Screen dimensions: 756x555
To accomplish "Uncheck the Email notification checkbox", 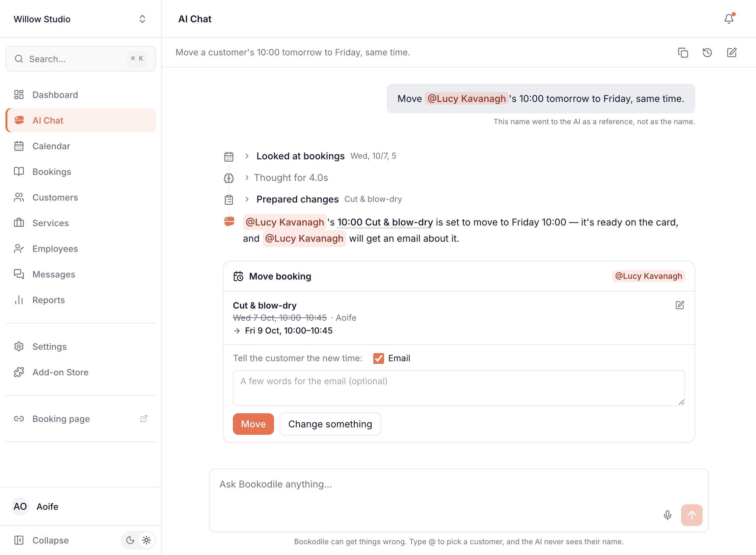I will point(378,358).
